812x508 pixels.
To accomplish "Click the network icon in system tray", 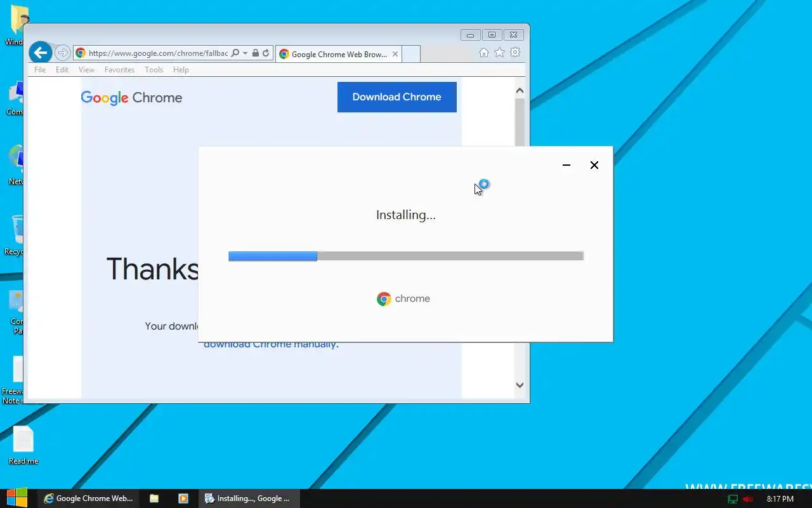I will coord(733,499).
